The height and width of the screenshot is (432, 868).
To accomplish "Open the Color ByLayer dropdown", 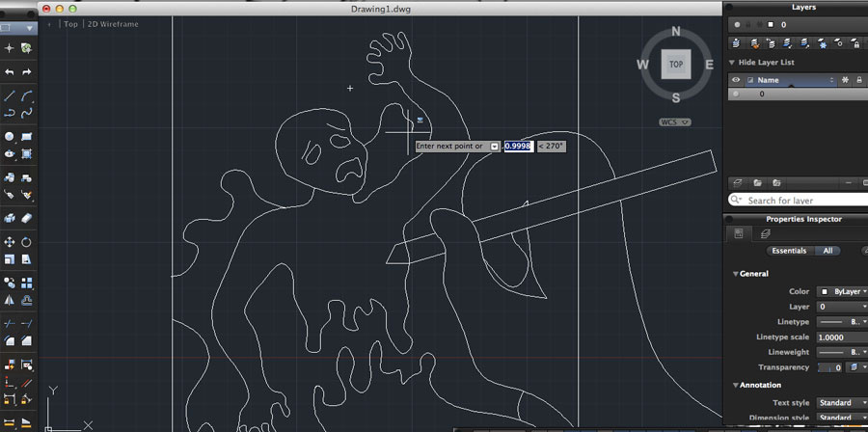I will click(842, 291).
